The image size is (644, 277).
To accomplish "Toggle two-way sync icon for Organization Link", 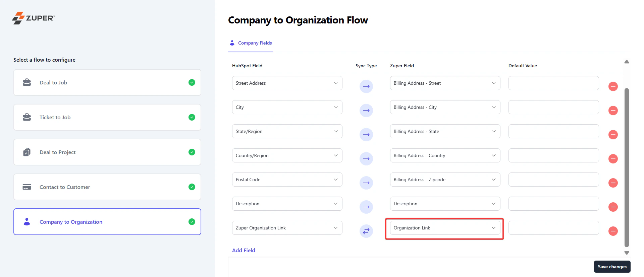I will pos(366,231).
